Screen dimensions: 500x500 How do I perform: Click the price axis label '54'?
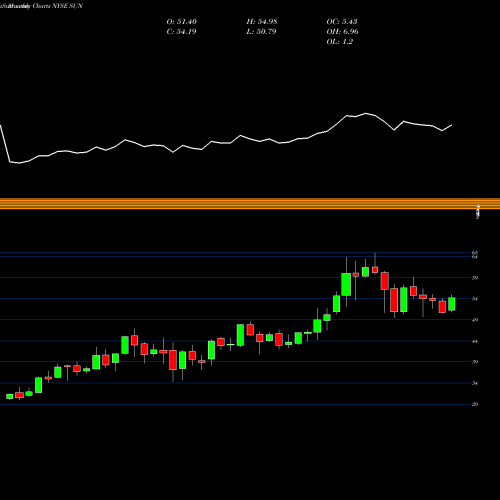[475, 299]
